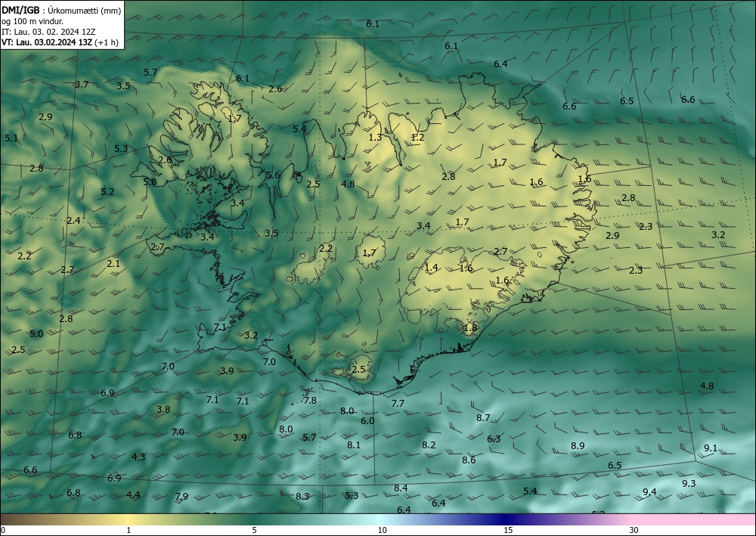Click the 7.8 value off south coast
This screenshot has height=536, width=756.
[309, 401]
